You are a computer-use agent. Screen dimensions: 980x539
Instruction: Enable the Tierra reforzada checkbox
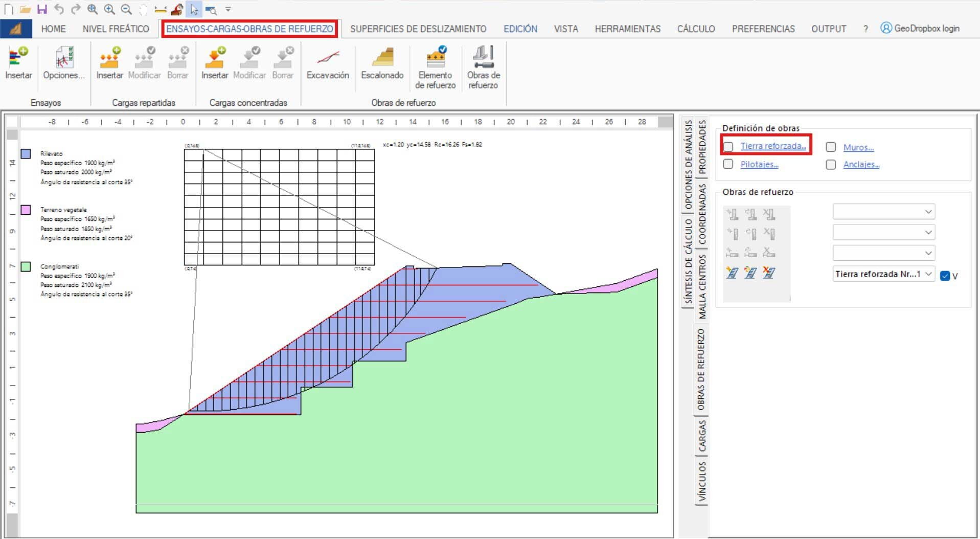(728, 147)
